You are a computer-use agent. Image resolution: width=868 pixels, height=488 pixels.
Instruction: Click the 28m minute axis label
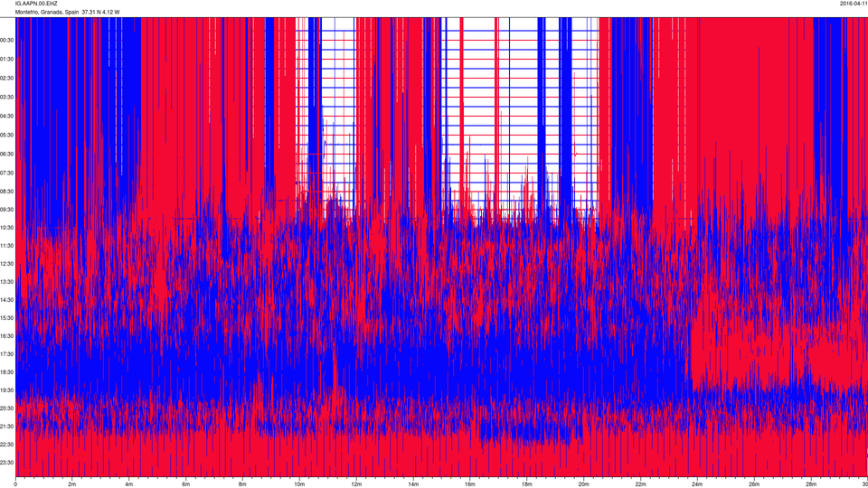pos(811,484)
